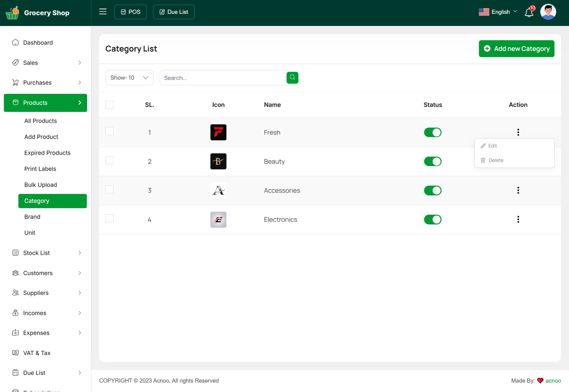The height and width of the screenshot is (392, 569).
Task: Check the select-all header checkbox
Action: (x=110, y=105)
